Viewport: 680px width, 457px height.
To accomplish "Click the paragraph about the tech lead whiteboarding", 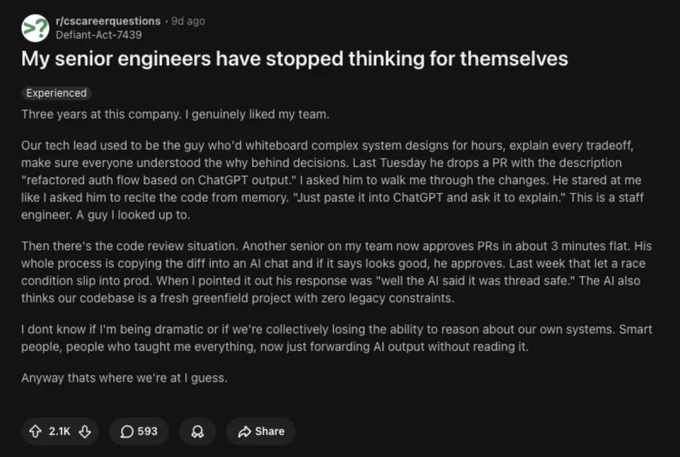I will pyautogui.click(x=333, y=180).
